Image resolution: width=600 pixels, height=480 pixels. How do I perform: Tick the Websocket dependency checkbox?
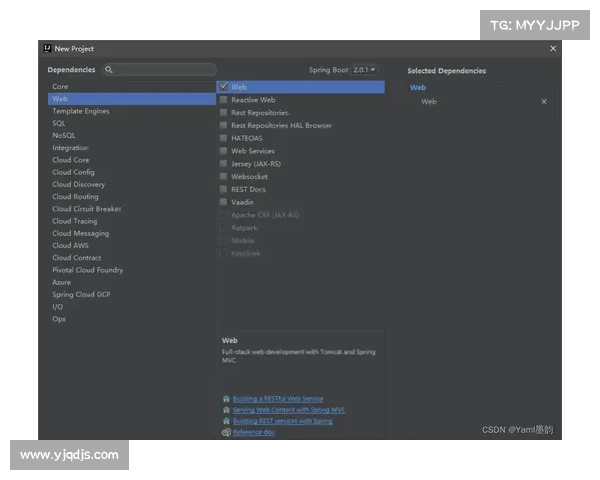click(224, 177)
